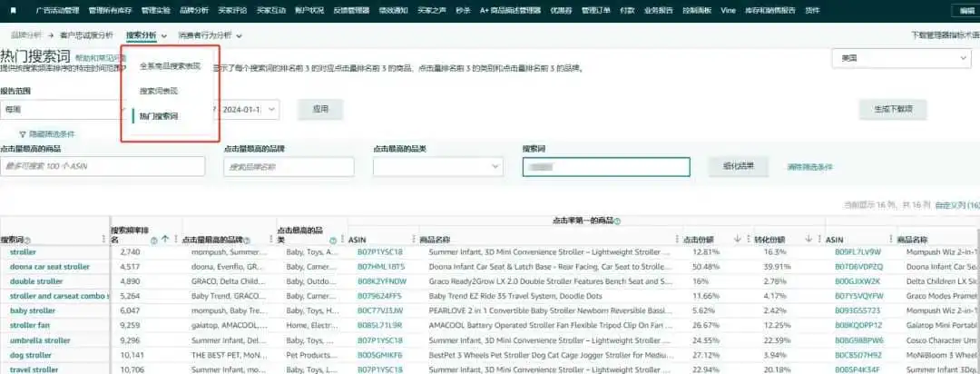The image size is (980, 374).
Task: Open the 'baby stroller' search term
Action: click(33, 310)
